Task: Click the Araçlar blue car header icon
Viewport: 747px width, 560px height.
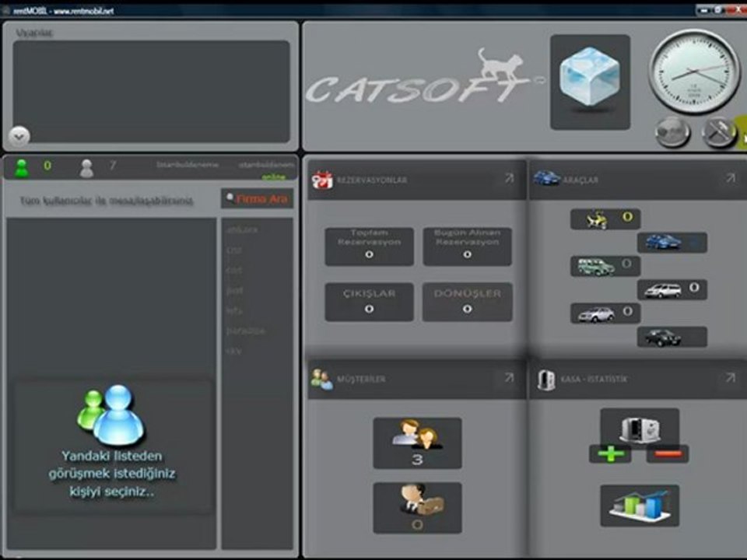Action: [546, 179]
